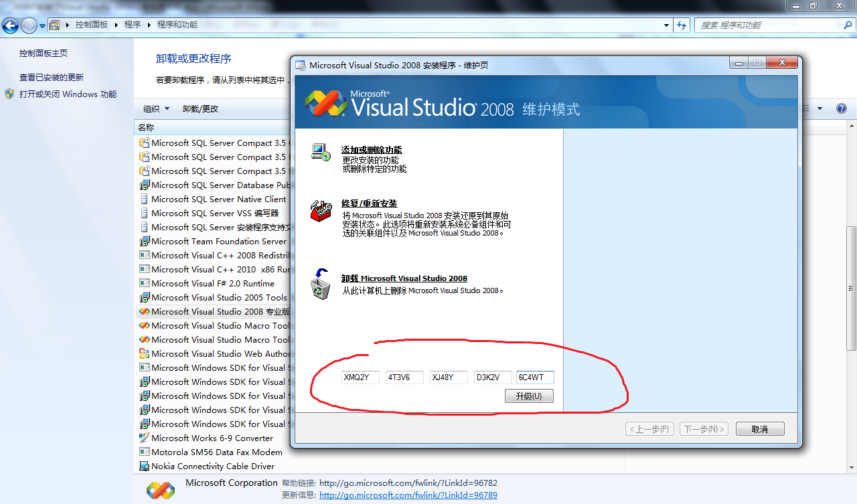857x504 pixels.
Task: Select the Microsoft Visual F# 2.0 Runtime row
Action: pyautogui.click(x=214, y=284)
